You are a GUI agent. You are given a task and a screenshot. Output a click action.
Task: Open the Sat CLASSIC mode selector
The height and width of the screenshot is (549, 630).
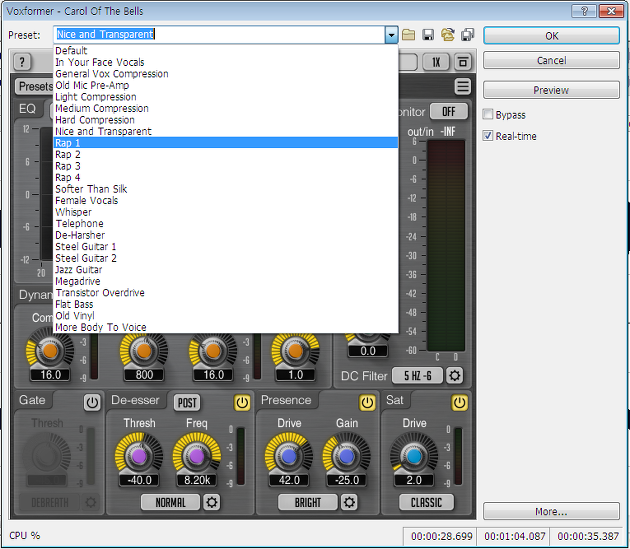click(426, 502)
